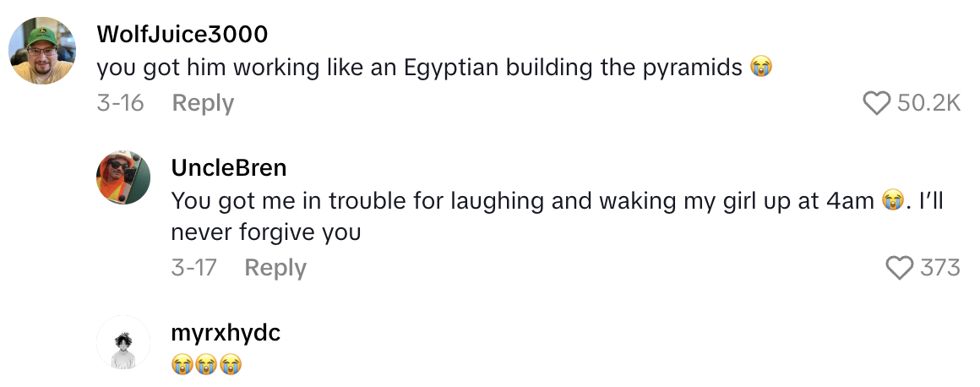Click the 3-17 reply date
Screen dimensions: 980x387
(x=193, y=268)
